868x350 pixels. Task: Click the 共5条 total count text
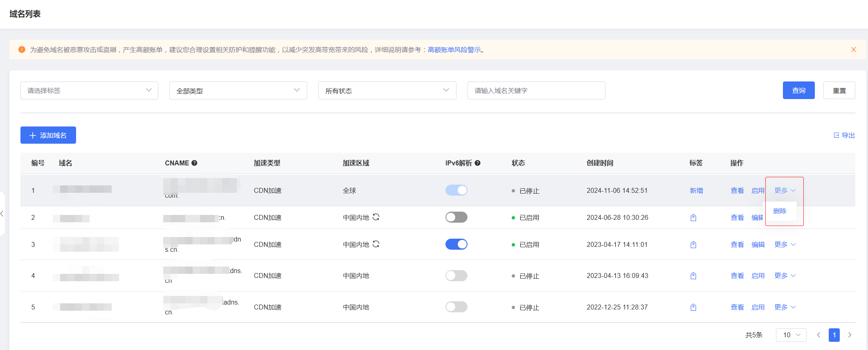point(754,335)
